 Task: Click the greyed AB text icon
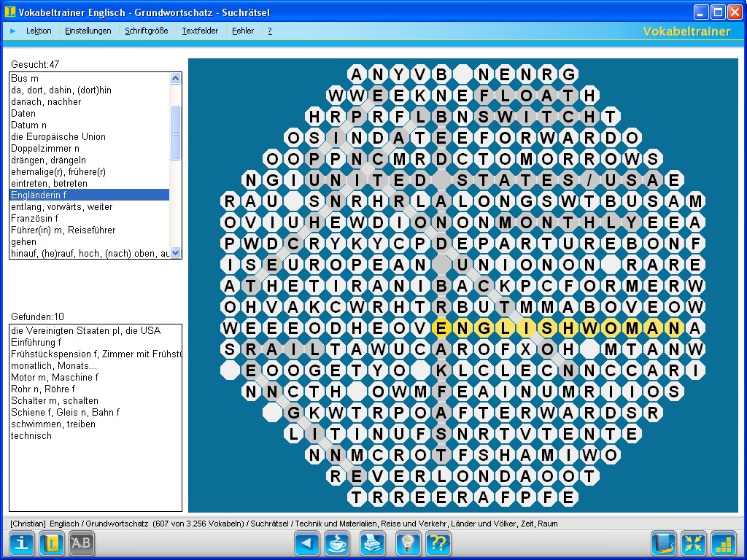point(82,542)
